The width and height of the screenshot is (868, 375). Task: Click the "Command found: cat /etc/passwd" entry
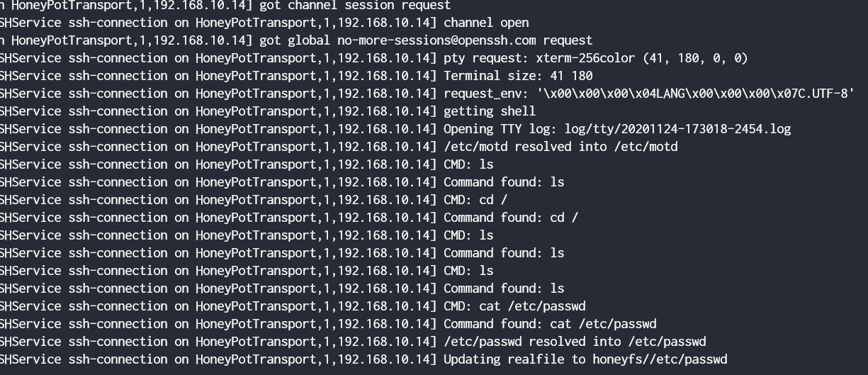550,324
